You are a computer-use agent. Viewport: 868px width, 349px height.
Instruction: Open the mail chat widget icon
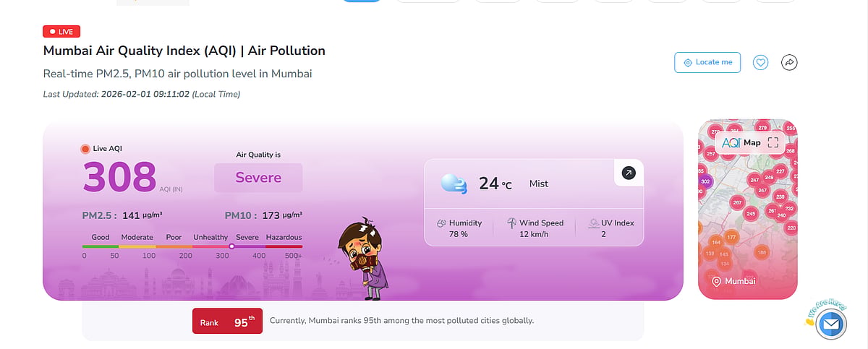click(x=831, y=325)
